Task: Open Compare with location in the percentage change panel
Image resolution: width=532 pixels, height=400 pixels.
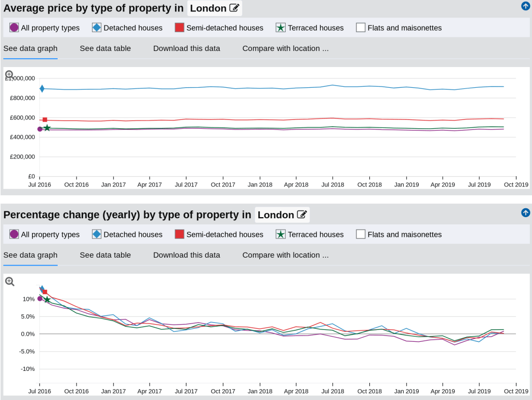Action: click(x=285, y=255)
